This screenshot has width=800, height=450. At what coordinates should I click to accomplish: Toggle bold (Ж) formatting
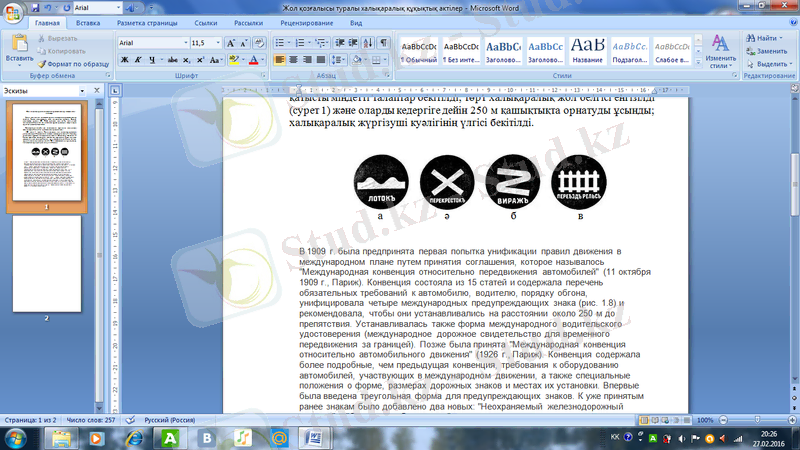(124, 60)
